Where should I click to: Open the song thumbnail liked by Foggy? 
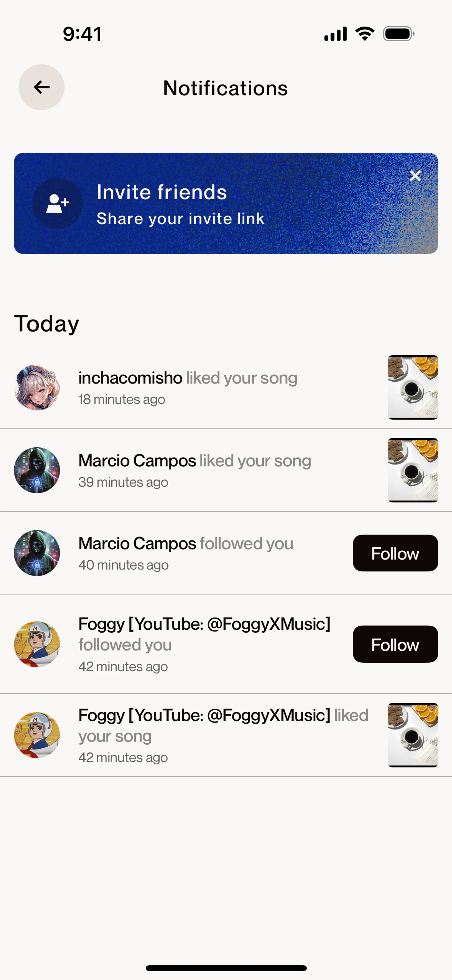[413, 735]
